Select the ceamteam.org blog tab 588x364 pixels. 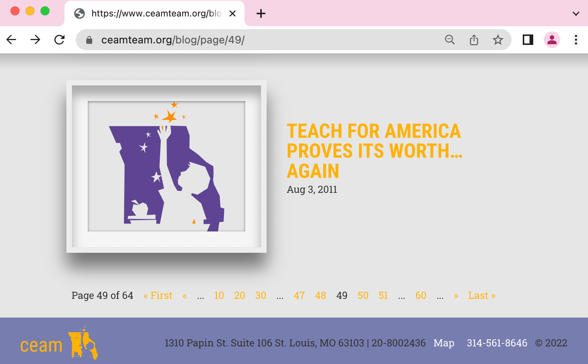154,13
